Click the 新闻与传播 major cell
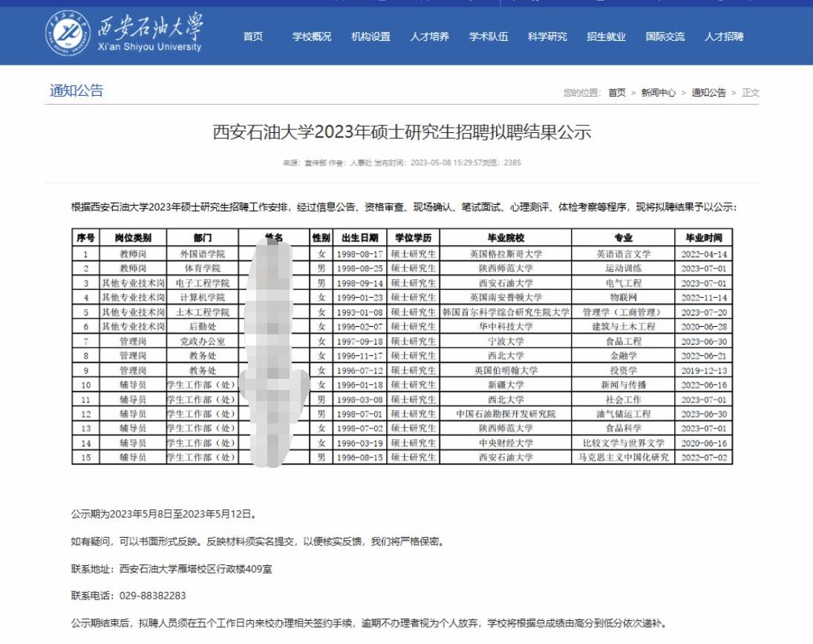Viewport: 813px width, 644px height. [623, 385]
